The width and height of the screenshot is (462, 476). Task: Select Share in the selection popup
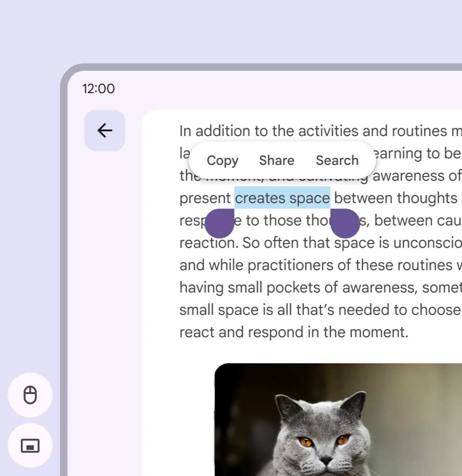coord(276,161)
